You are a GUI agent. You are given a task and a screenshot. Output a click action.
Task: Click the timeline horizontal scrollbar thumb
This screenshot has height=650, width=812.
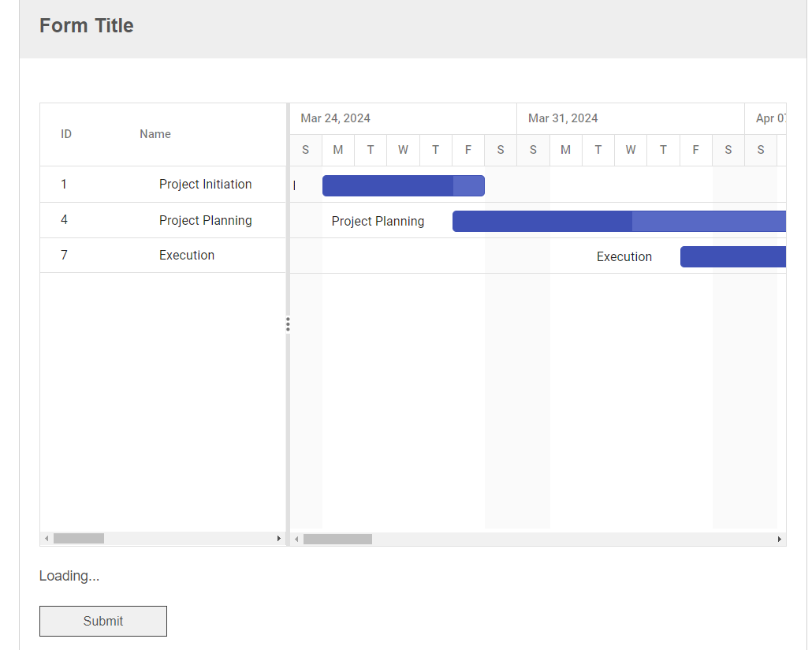(337, 540)
